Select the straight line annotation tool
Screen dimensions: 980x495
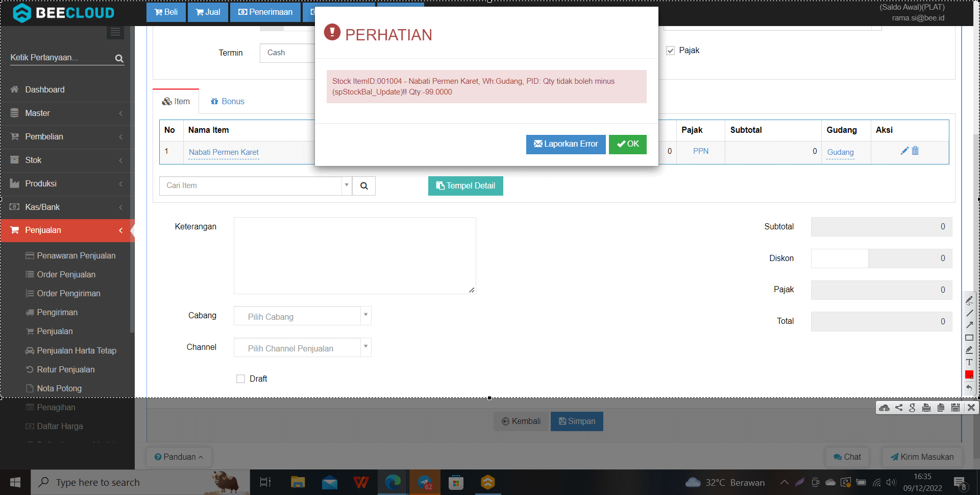click(969, 313)
